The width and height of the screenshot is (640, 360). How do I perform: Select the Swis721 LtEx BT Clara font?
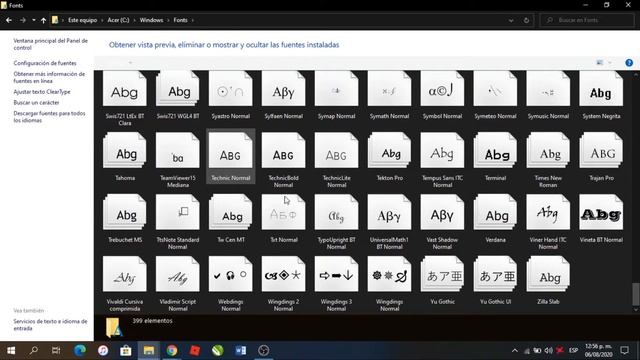124,98
